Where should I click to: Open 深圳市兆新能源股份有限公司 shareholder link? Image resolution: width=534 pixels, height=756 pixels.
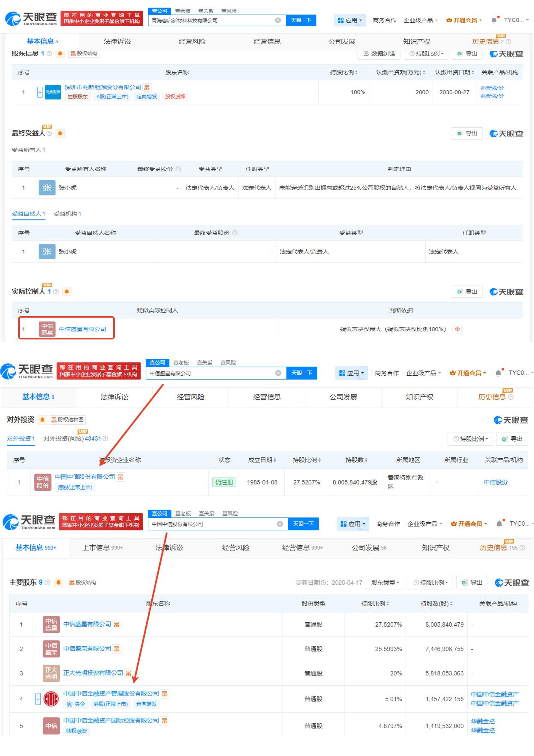(x=103, y=87)
